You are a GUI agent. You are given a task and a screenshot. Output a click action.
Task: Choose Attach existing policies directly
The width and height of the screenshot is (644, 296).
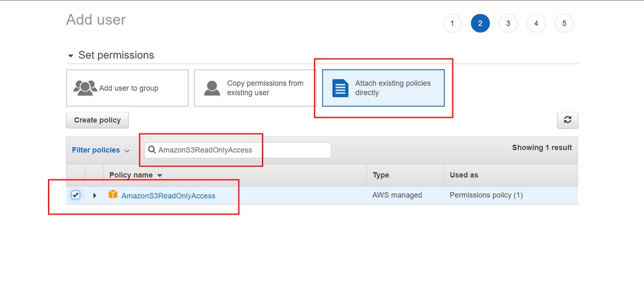383,88
